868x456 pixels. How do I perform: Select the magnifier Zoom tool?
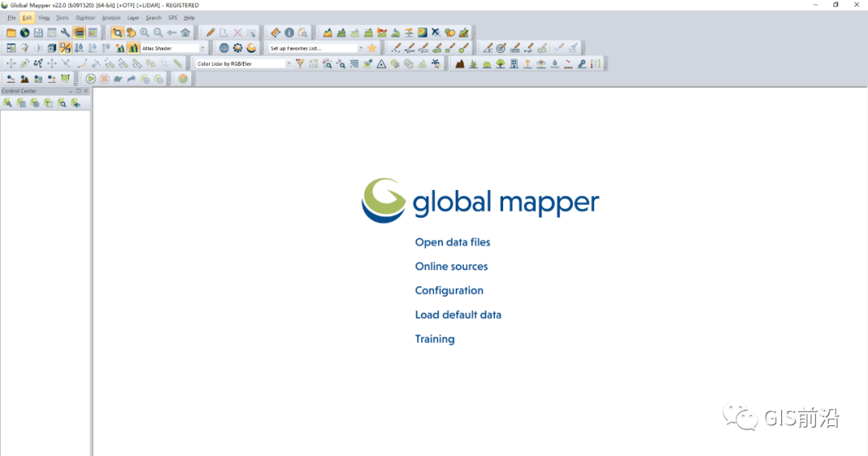pyautogui.click(x=117, y=33)
